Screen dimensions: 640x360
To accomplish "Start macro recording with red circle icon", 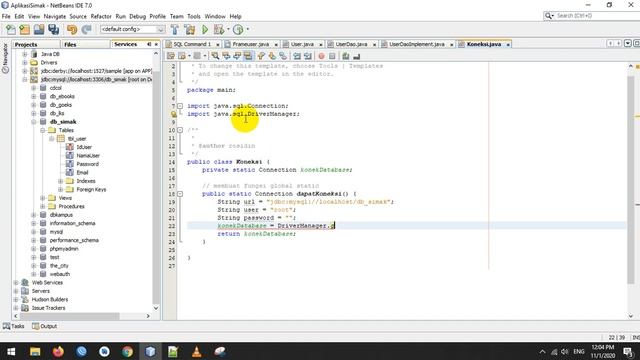I will tap(321, 56).
